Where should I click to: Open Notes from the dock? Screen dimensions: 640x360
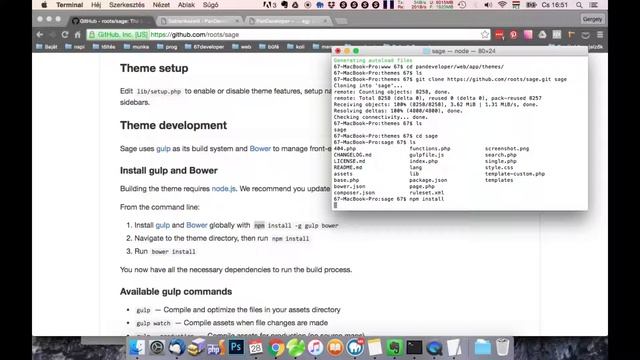[375, 347]
